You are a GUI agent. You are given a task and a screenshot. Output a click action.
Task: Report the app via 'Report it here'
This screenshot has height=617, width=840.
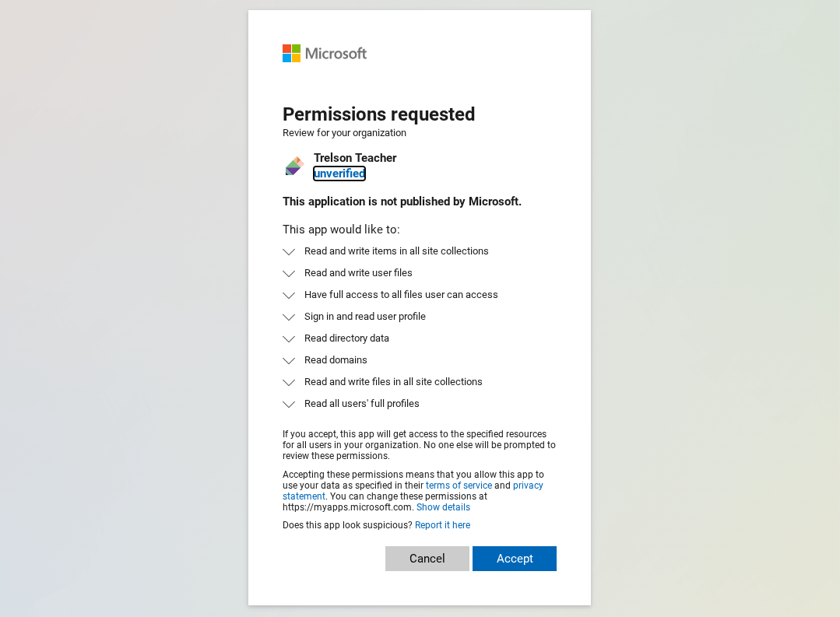(442, 524)
